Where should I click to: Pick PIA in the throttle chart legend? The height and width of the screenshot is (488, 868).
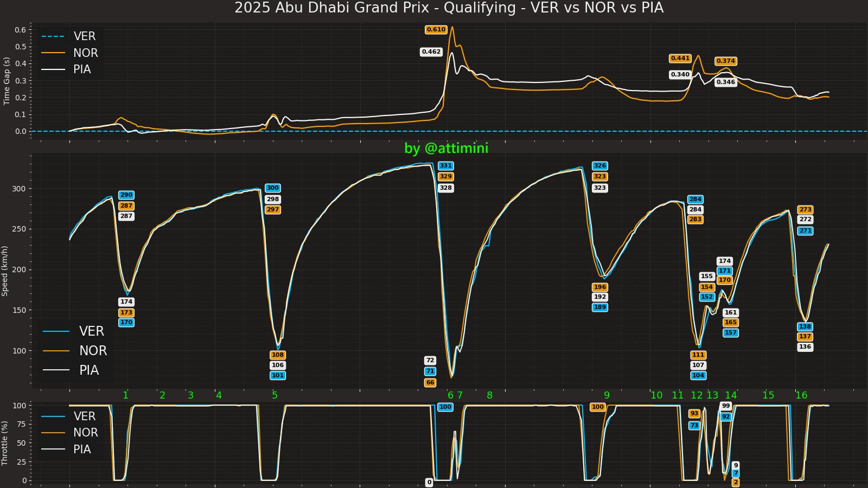coord(66,449)
